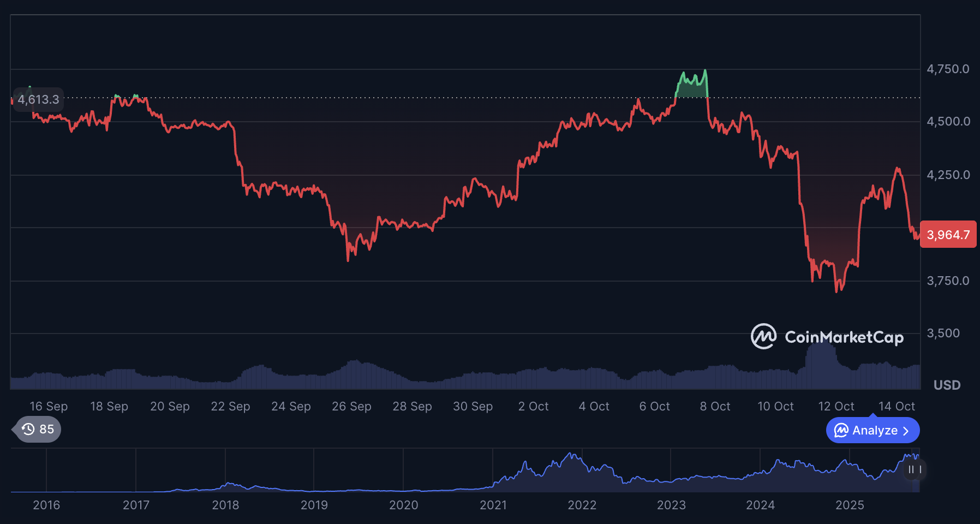Click the 16 Sep date label
This screenshot has height=524, width=980.
49,407
